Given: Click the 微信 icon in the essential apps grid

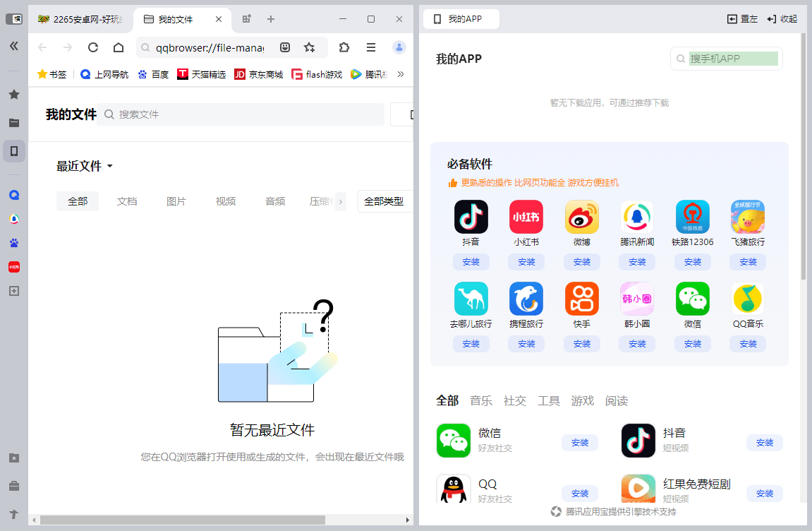Looking at the screenshot, I should point(692,298).
